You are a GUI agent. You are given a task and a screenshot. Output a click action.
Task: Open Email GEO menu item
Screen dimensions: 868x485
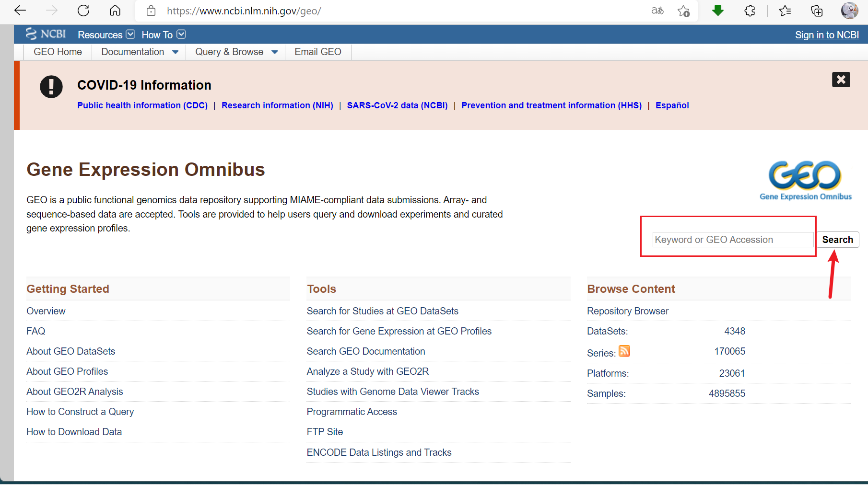(x=318, y=52)
